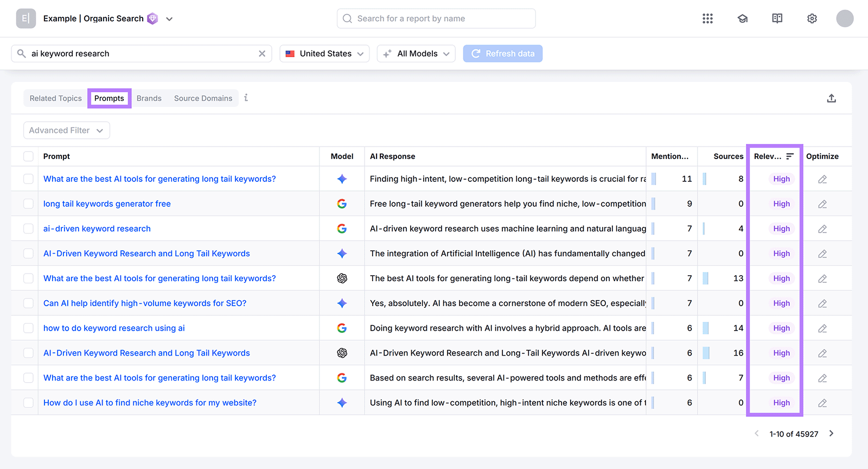Click the project logo icon 'E|'
Image resolution: width=868 pixels, height=469 pixels.
25,18
